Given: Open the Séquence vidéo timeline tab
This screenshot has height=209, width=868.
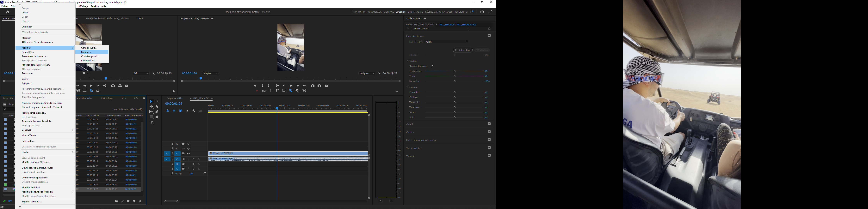Looking at the screenshot, I should [175, 98].
